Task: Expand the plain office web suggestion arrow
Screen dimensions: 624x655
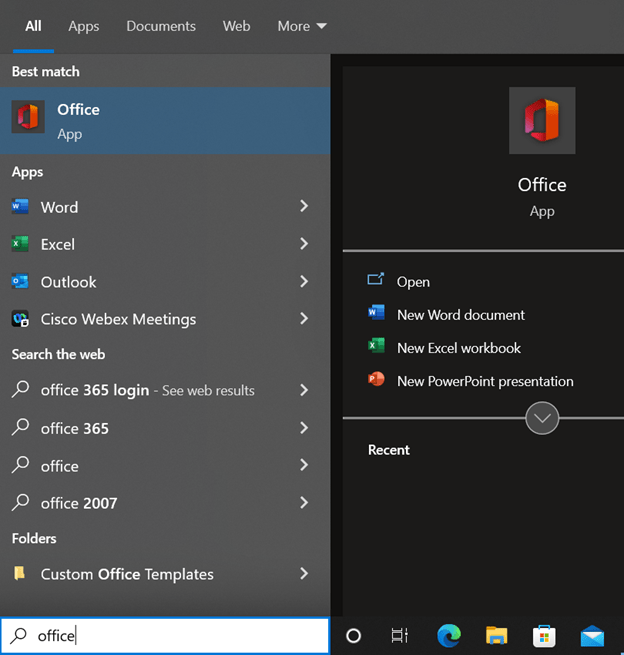Action: [304, 465]
